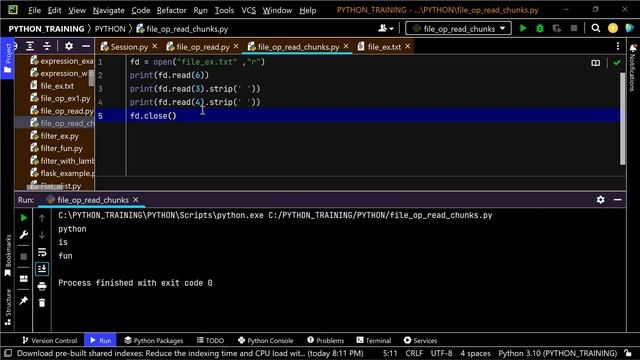The width and height of the screenshot is (640, 360).
Task: Rerun program in Run panel
Action: (x=24, y=218)
